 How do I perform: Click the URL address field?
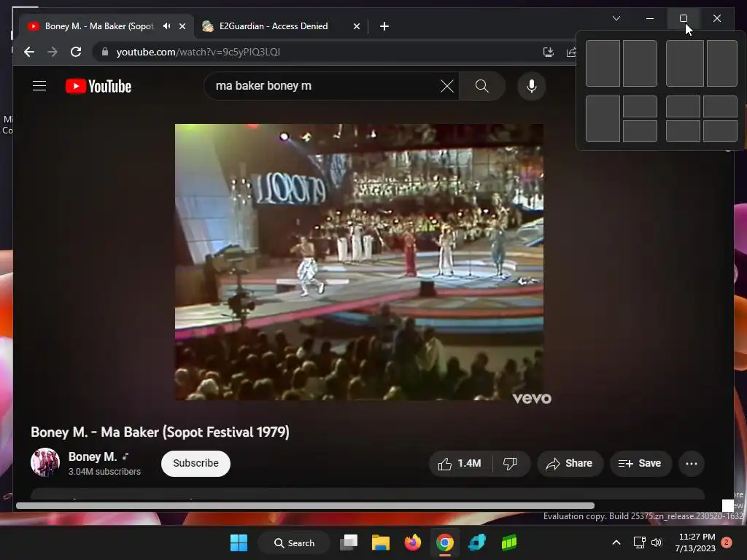click(x=314, y=52)
